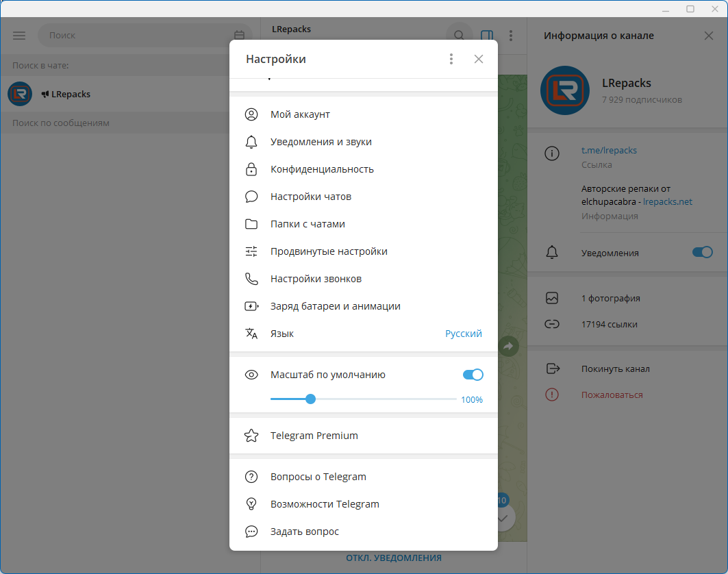Click the 100% scale value
The width and height of the screenshot is (728, 574).
pos(472,399)
